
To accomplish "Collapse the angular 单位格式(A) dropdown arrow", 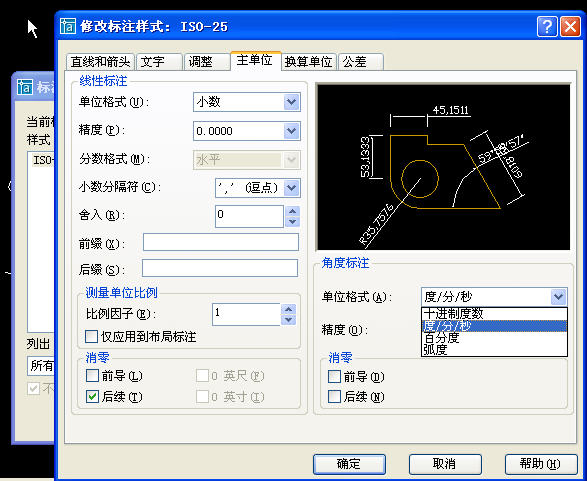I will 559,297.
